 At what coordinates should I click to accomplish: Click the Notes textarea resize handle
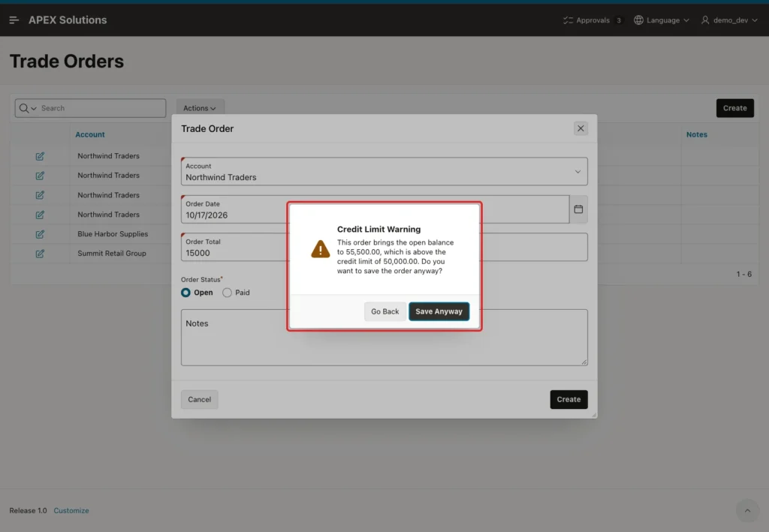click(x=584, y=362)
